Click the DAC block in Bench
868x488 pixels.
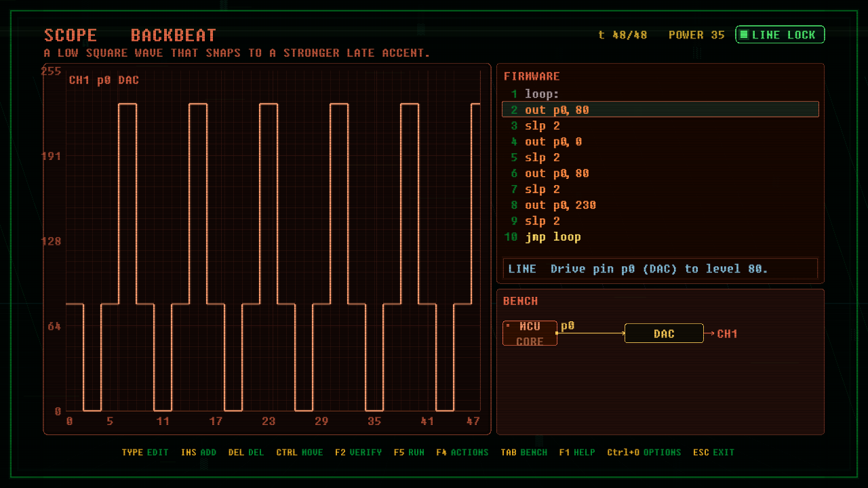[x=664, y=333]
